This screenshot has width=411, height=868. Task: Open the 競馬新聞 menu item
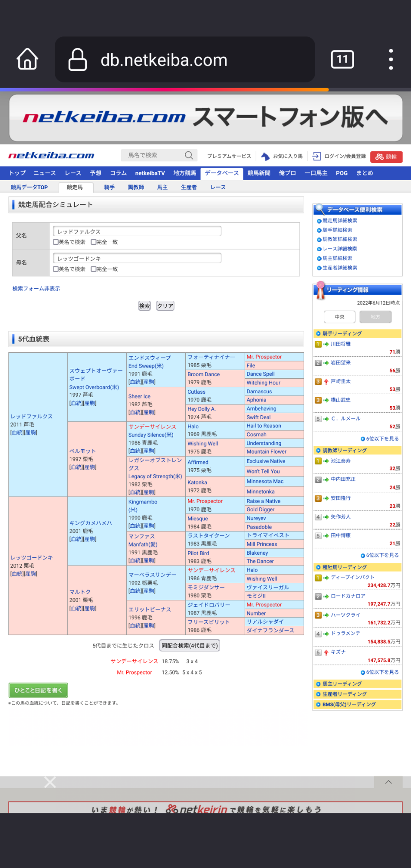point(259,173)
